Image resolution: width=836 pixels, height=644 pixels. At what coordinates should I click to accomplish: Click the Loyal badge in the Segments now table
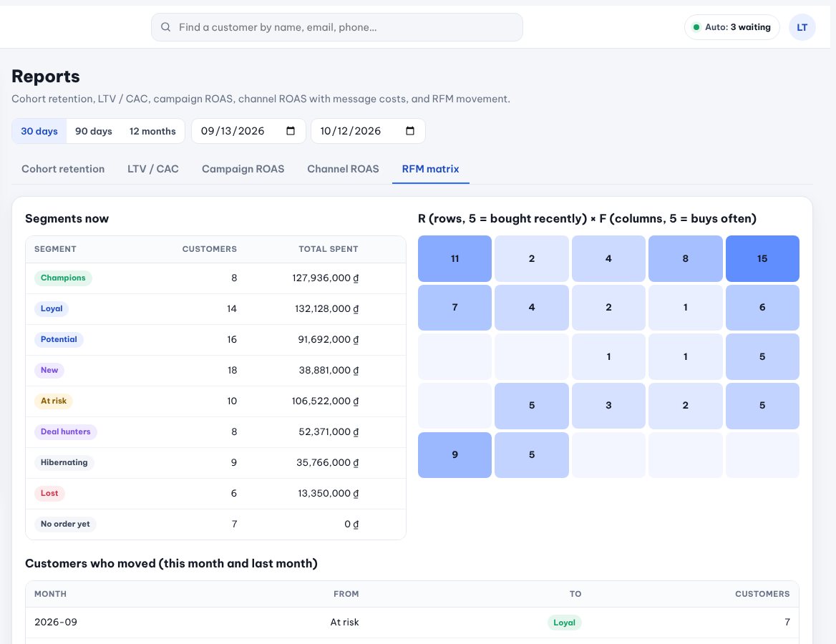[52, 308]
